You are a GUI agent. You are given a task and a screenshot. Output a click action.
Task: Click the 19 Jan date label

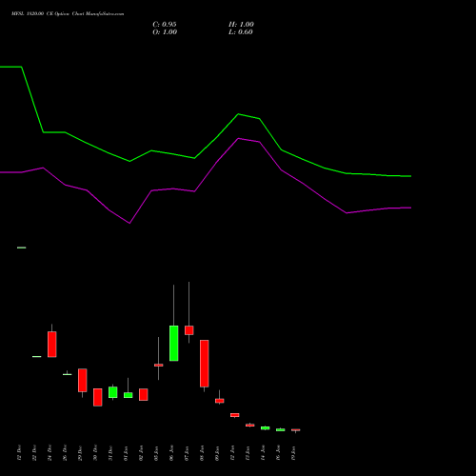(293, 453)
